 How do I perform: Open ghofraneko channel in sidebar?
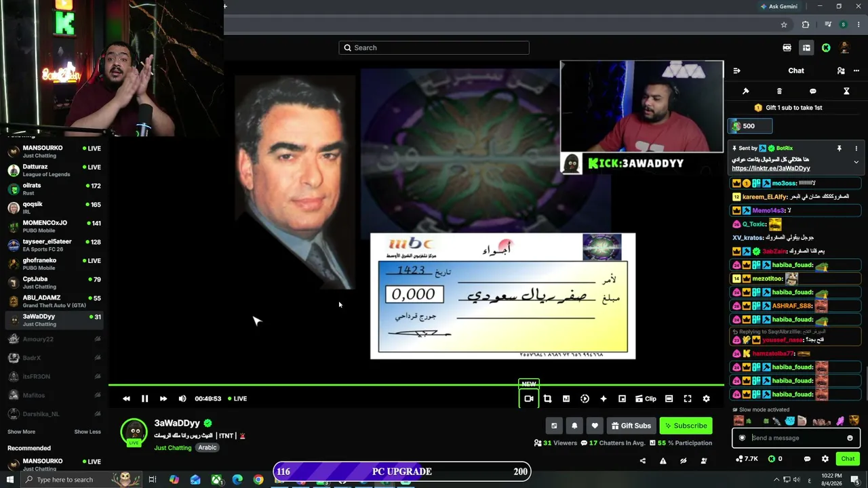click(54, 264)
